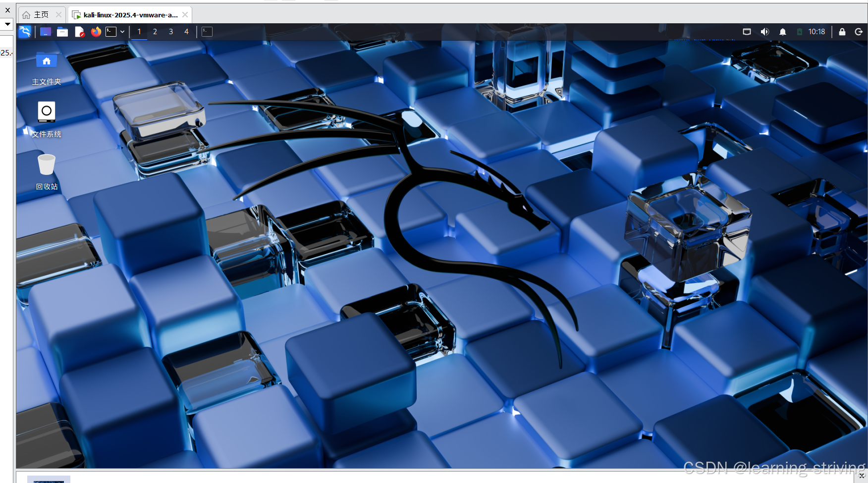Select the 文件系统 filesystem desktop icon

47,120
